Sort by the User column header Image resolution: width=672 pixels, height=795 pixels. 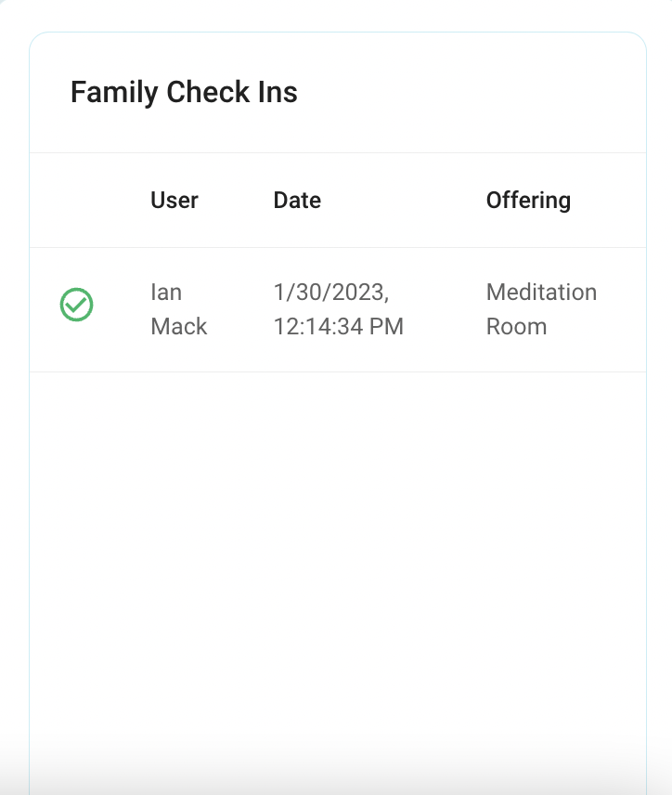[174, 201]
